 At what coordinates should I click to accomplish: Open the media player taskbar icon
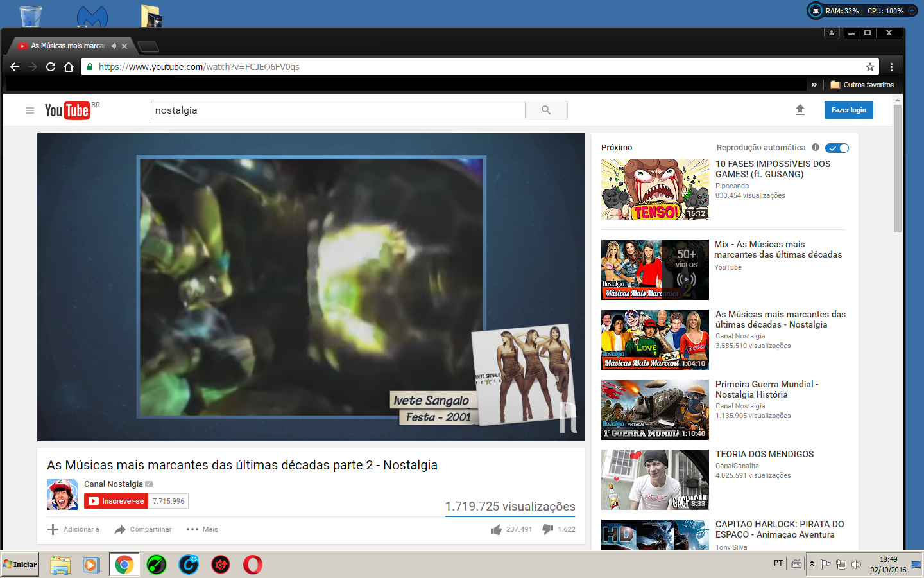(92, 565)
